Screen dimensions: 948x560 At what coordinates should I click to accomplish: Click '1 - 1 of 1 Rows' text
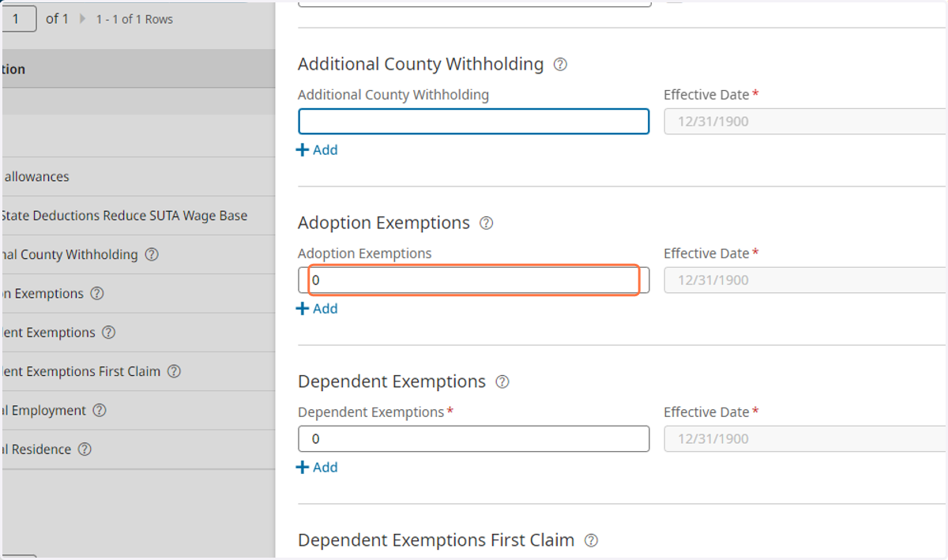click(x=134, y=19)
